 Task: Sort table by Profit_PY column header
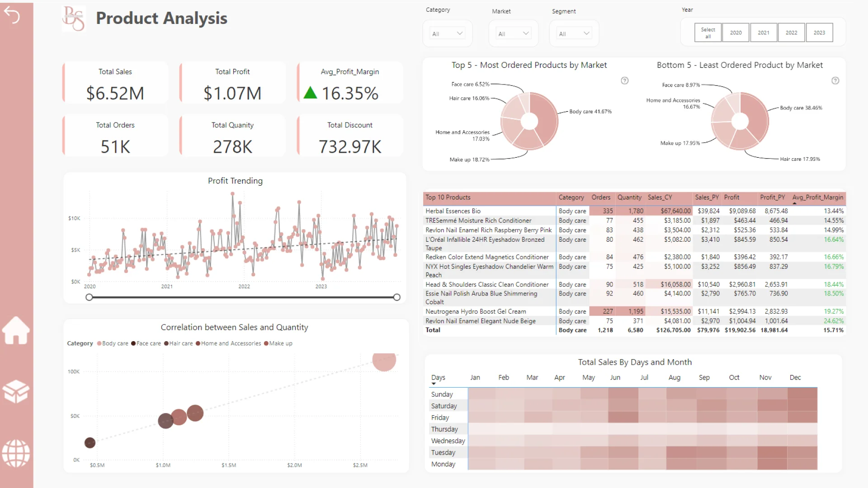tap(773, 197)
